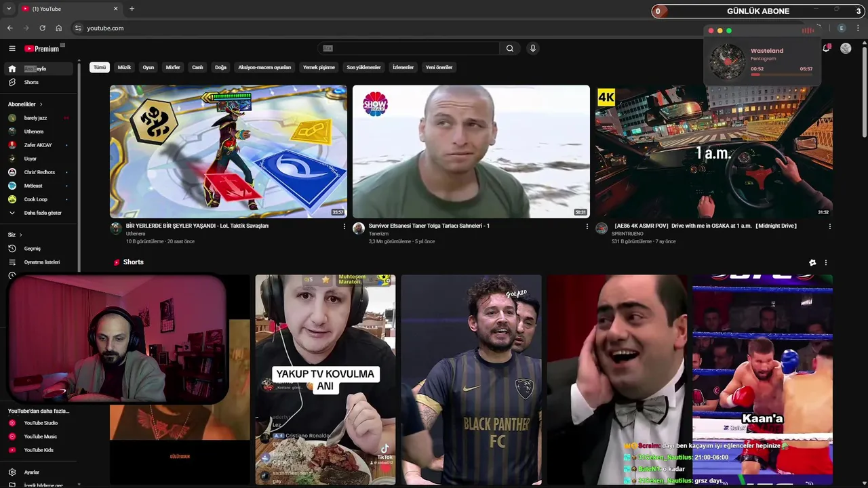Image resolution: width=868 pixels, height=488 pixels.
Task: Select the Doğa filter chip
Action: [x=220, y=67]
